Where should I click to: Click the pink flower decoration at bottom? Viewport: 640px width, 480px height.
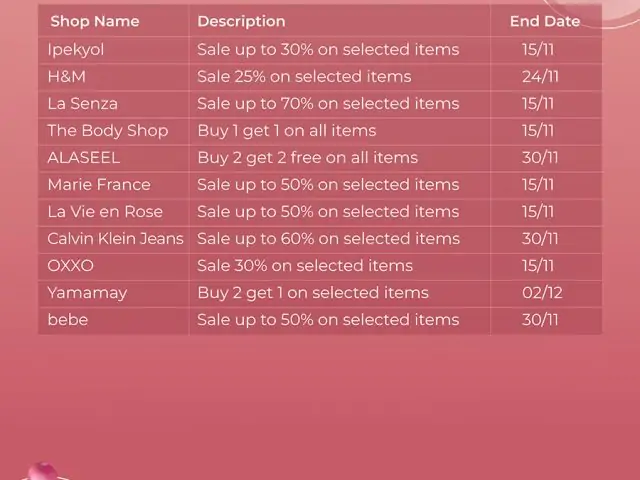(x=43, y=471)
